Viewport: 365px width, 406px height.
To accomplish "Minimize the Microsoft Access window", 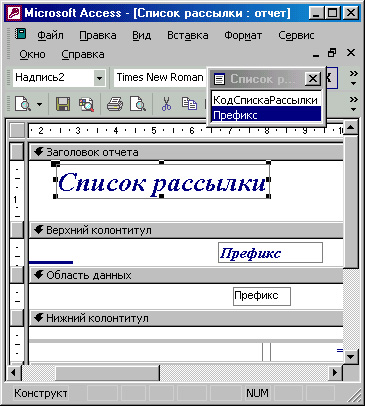I will [316, 14].
